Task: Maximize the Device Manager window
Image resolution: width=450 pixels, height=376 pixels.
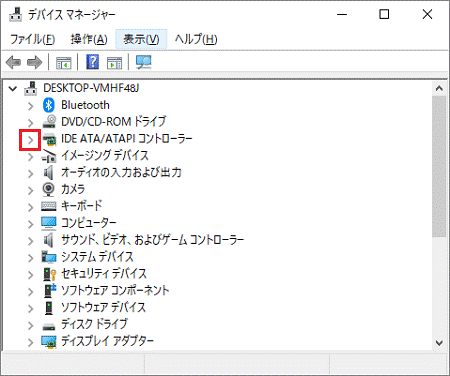Action: coord(384,14)
